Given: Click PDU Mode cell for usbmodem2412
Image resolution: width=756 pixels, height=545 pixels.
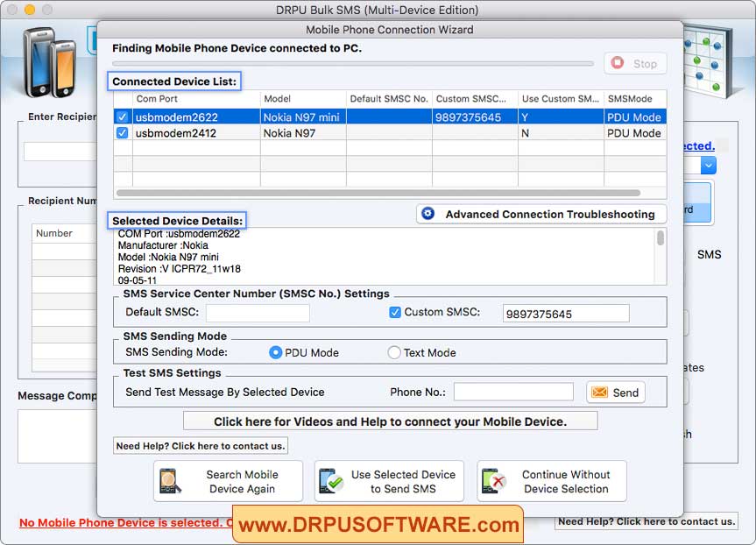Looking at the screenshot, I should pos(635,133).
